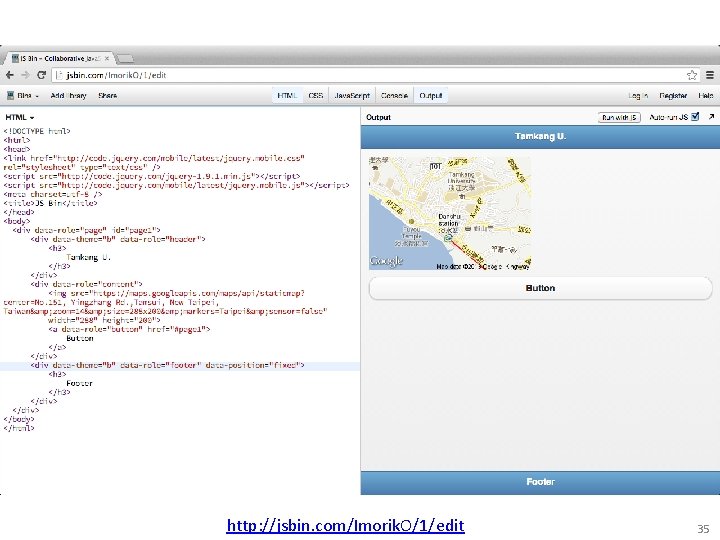Click the browser forward arrow
The height and width of the screenshot is (540, 720).
tap(25, 75)
